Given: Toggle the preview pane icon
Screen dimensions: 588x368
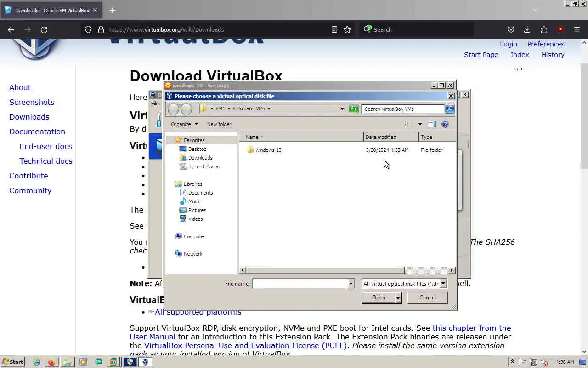Looking at the screenshot, I should click(x=432, y=124).
